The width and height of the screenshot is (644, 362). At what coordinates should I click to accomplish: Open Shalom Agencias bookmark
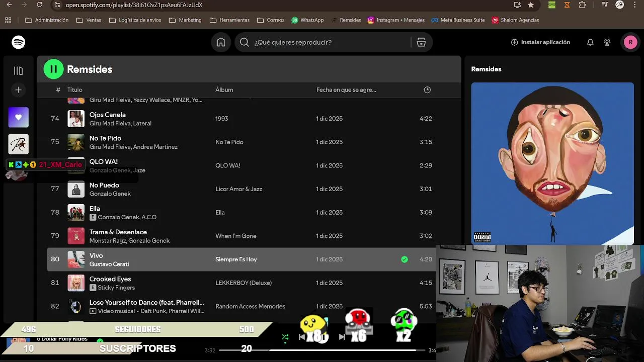pyautogui.click(x=515, y=20)
